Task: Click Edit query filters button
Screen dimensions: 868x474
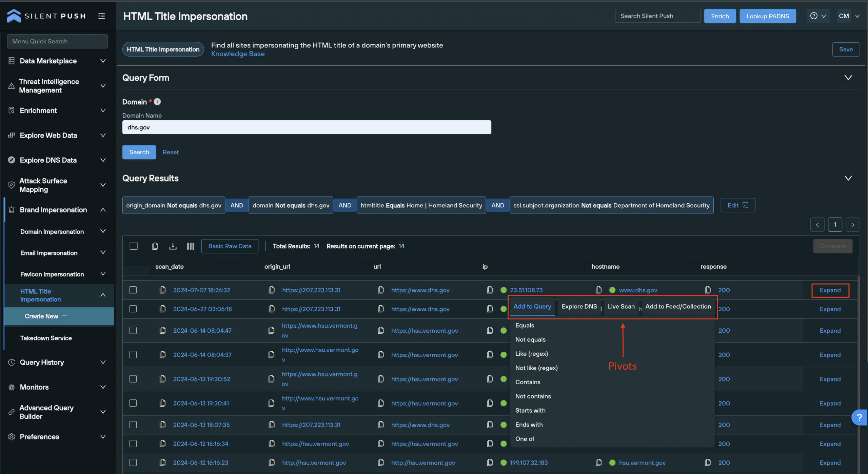Action: (x=738, y=205)
